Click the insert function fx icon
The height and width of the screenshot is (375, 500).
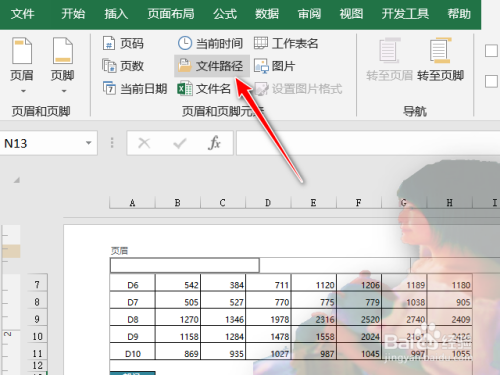[x=214, y=143]
